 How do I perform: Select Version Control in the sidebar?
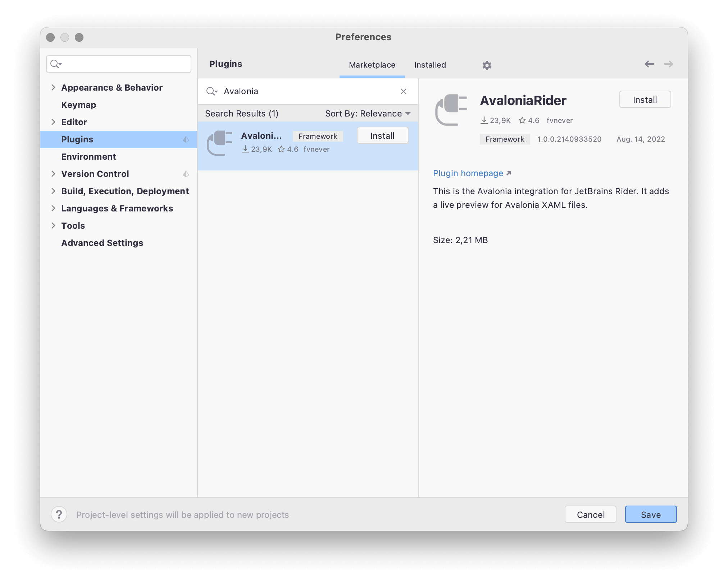tap(95, 173)
